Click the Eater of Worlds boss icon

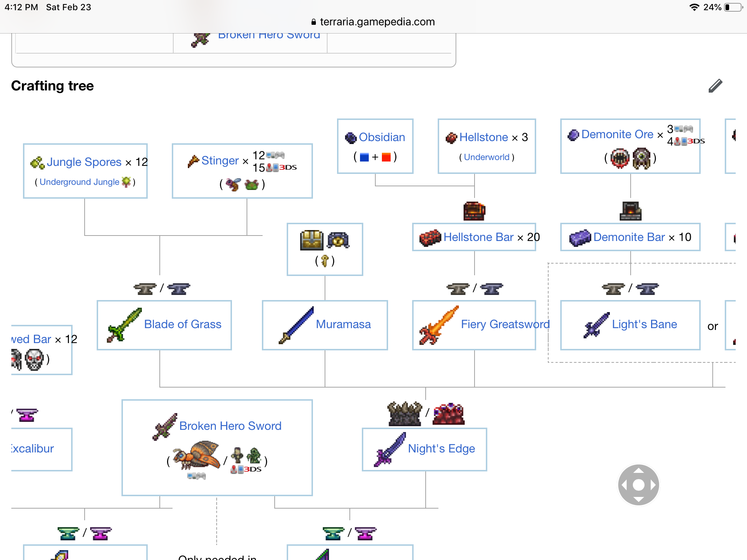click(620, 158)
